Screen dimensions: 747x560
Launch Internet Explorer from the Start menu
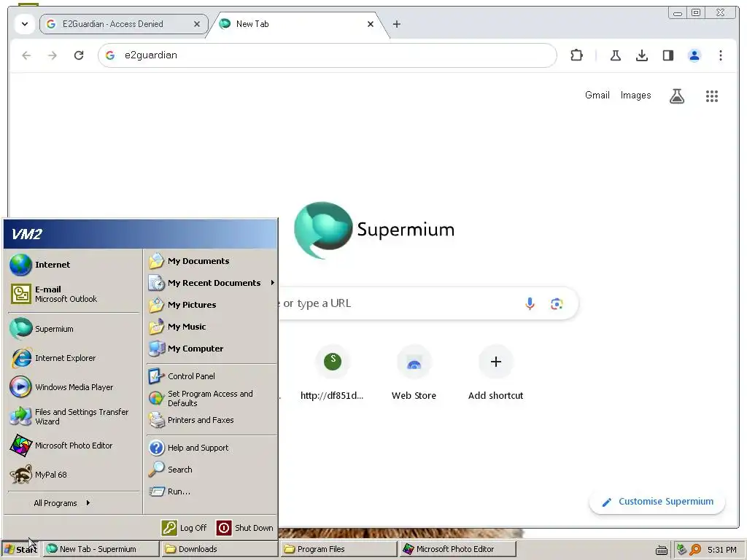coord(73,358)
